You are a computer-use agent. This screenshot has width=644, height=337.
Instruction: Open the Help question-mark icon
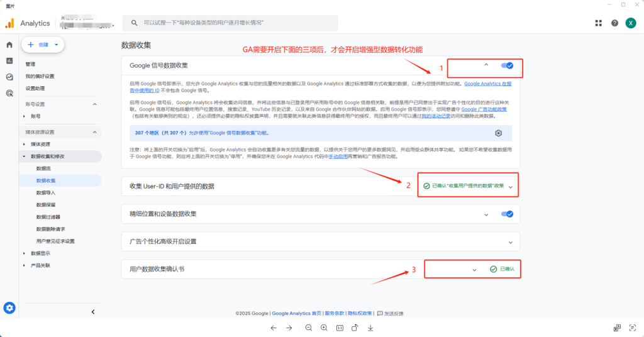tap(614, 23)
